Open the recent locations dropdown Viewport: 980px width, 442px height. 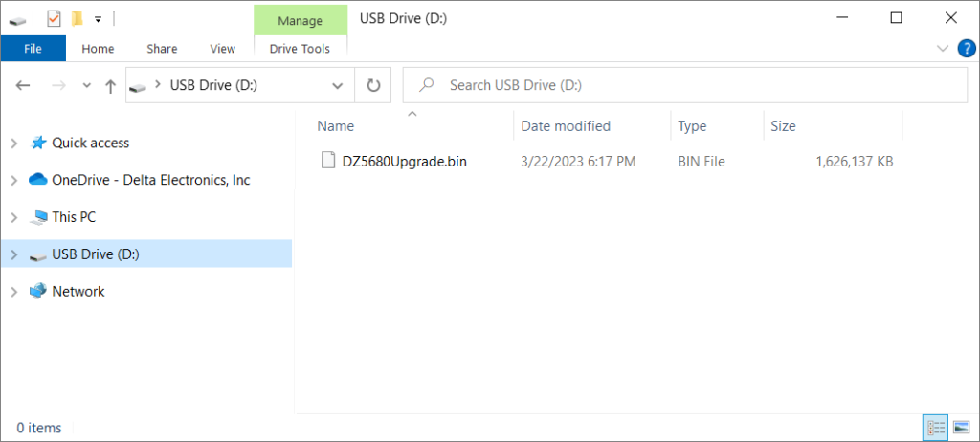point(87,86)
